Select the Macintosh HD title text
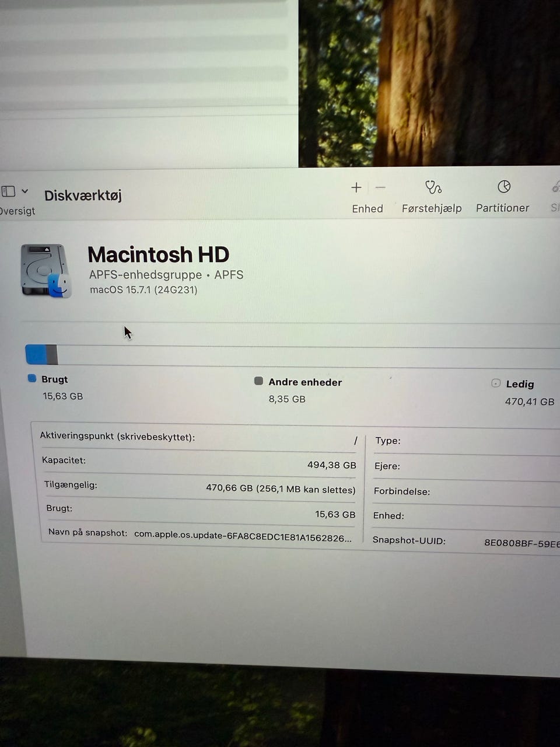 tap(158, 254)
